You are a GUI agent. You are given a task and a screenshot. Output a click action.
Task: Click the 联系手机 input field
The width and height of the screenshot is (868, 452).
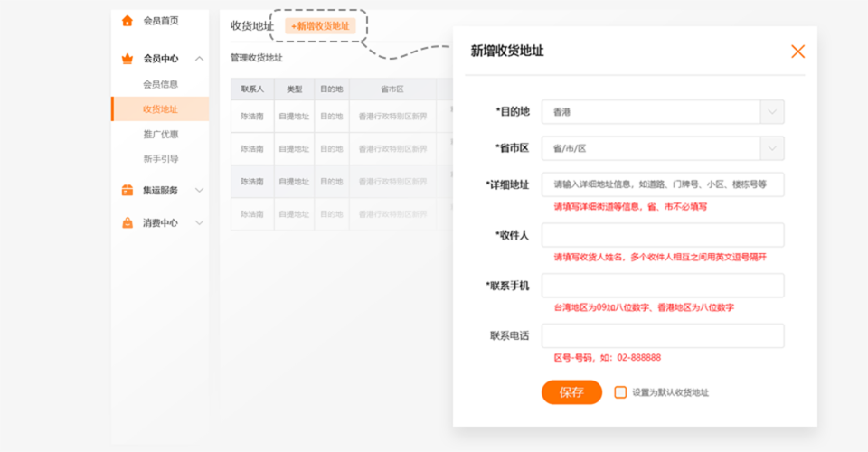662,286
